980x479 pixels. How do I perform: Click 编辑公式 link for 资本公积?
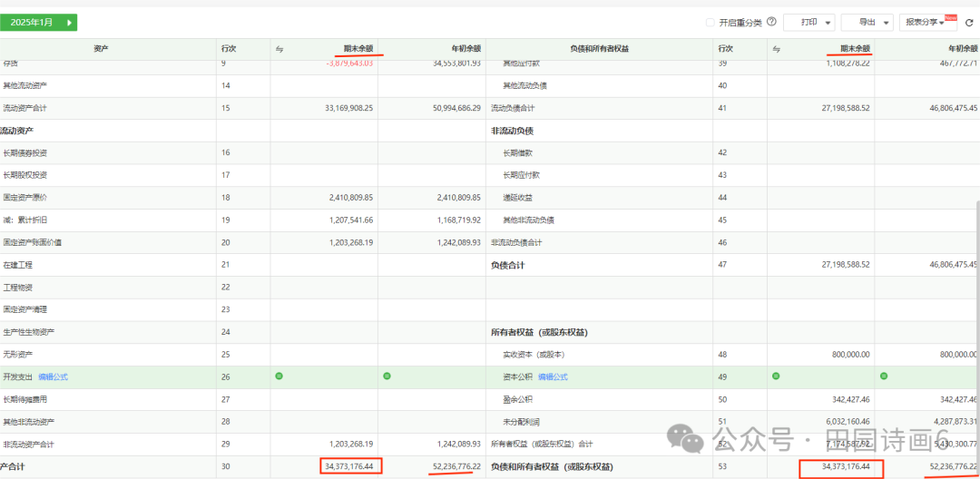pyautogui.click(x=553, y=376)
